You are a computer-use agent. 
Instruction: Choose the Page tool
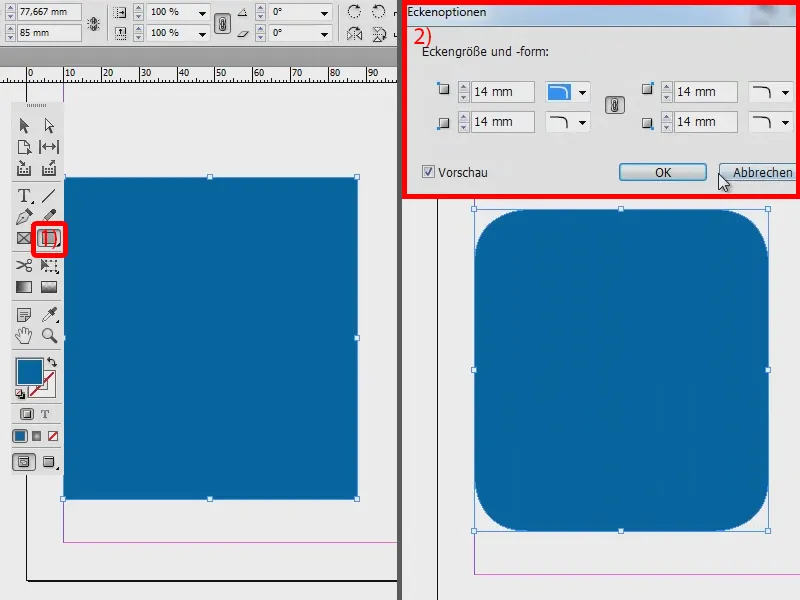24,147
